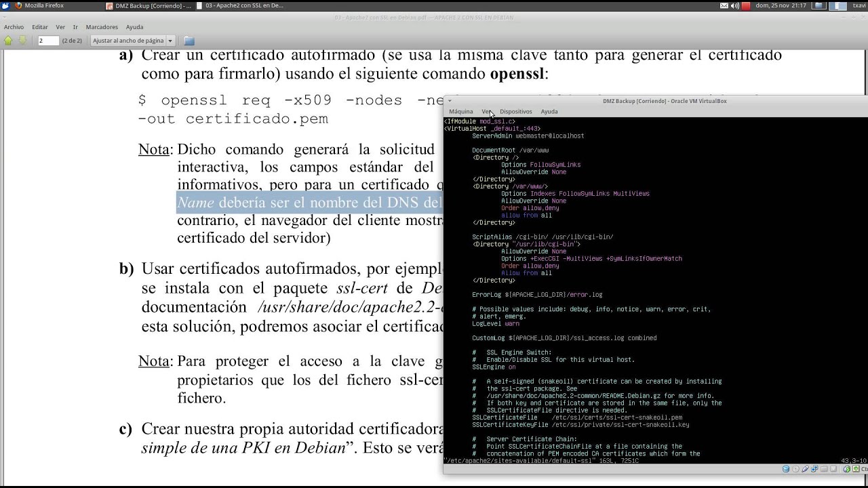Click the Firefox icon in top panel
This screenshot has height=488, width=868.
tap(18, 5)
